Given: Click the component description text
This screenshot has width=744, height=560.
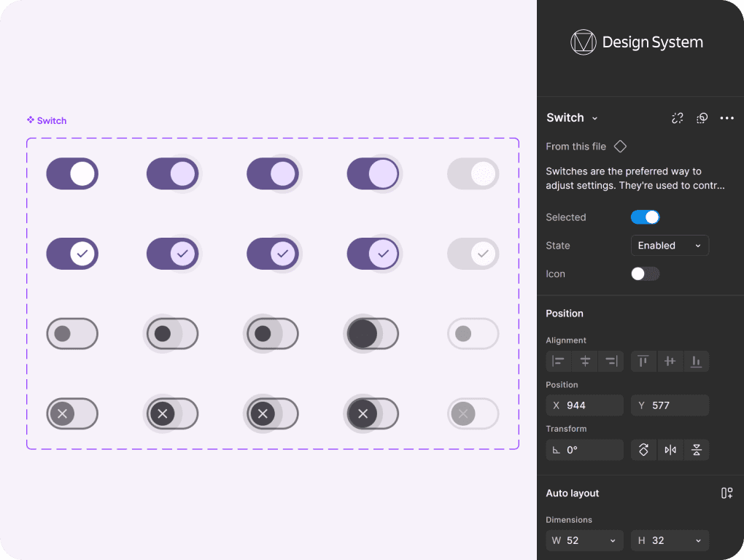Looking at the screenshot, I should click(x=635, y=179).
